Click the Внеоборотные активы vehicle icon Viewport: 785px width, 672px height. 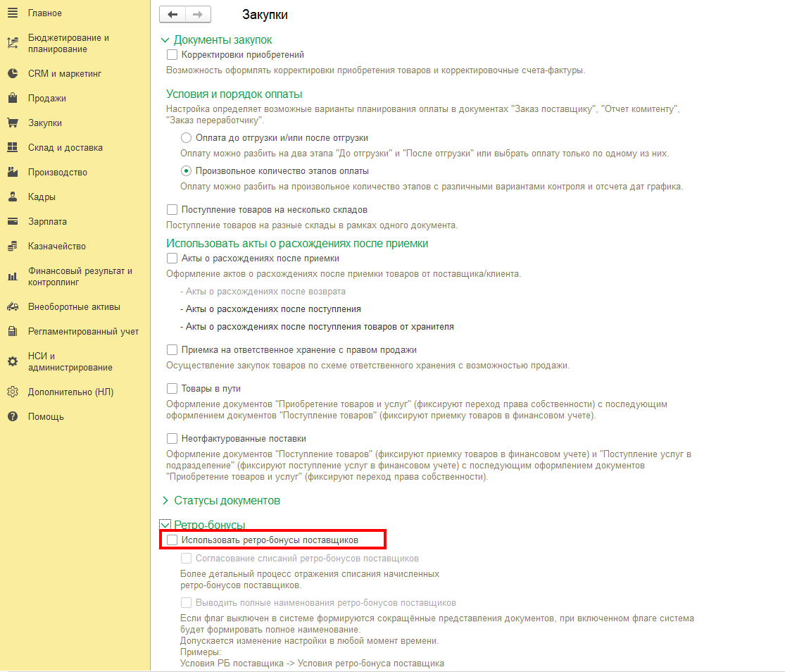coord(13,307)
